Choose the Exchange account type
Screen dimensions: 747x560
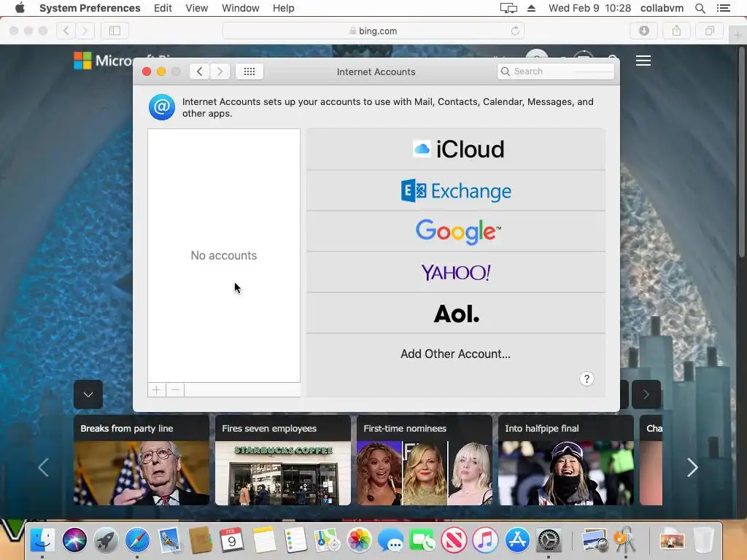tap(456, 191)
